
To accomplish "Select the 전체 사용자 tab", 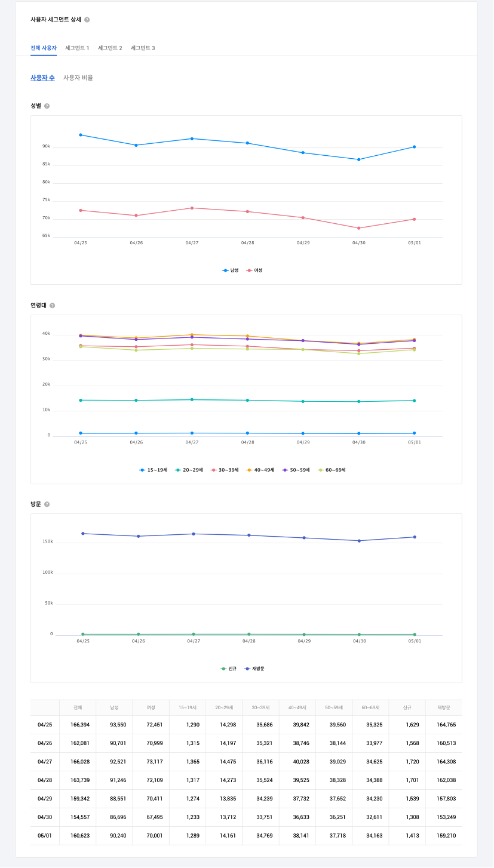I will tap(44, 48).
